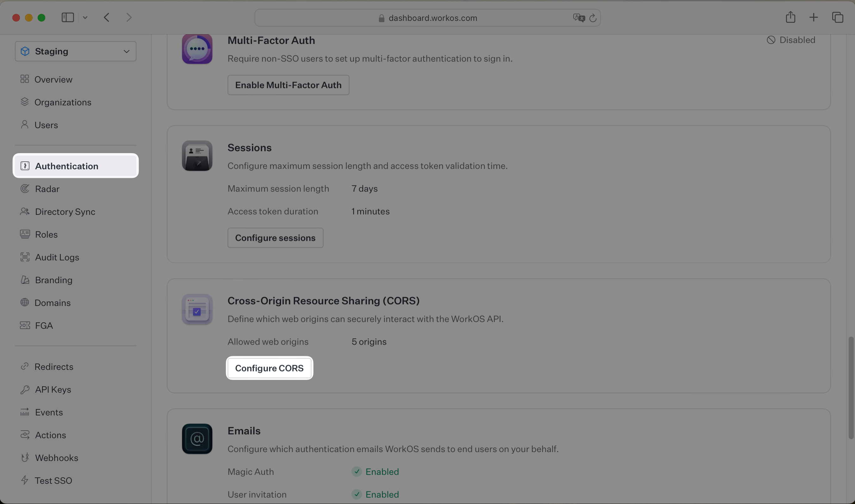Click the translate icon in address bar
This screenshot has width=855, height=504.
tap(578, 18)
